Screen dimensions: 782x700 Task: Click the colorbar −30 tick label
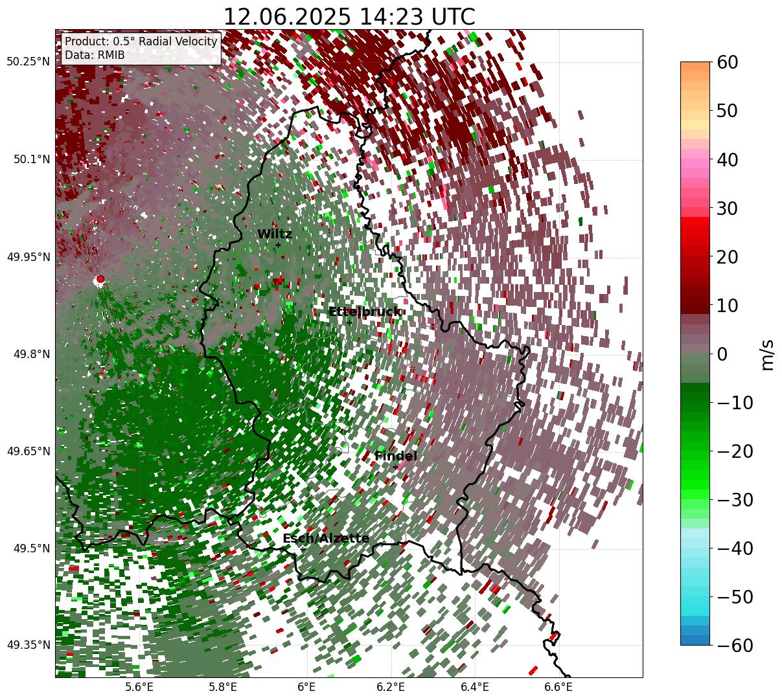734,499
